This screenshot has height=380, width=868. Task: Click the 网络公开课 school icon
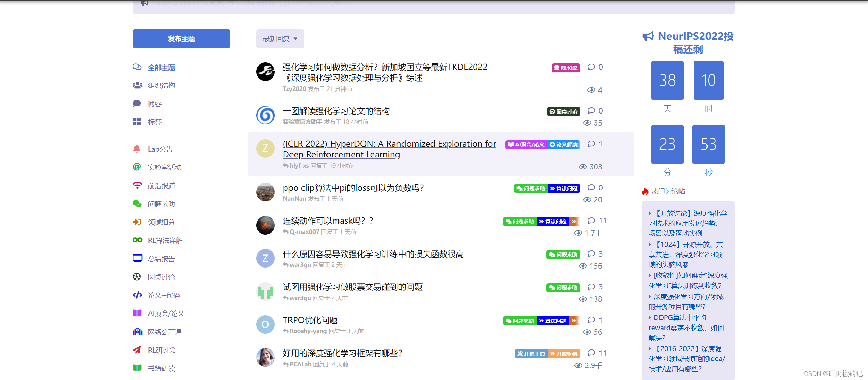point(137,332)
